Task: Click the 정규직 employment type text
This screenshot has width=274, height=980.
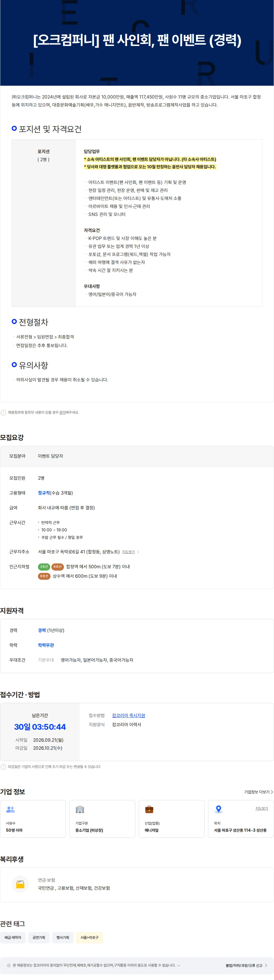Action: pos(44,493)
